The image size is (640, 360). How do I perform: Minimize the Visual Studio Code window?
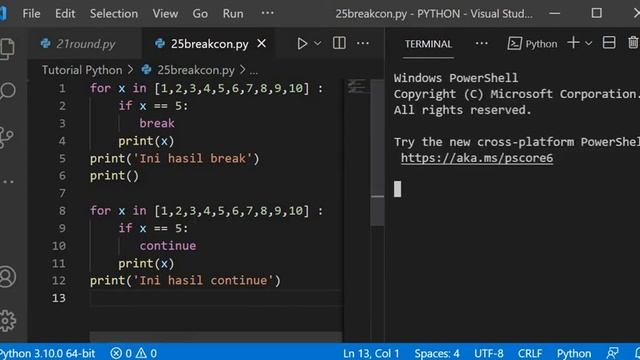pyautogui.click(x=554, y=13)
